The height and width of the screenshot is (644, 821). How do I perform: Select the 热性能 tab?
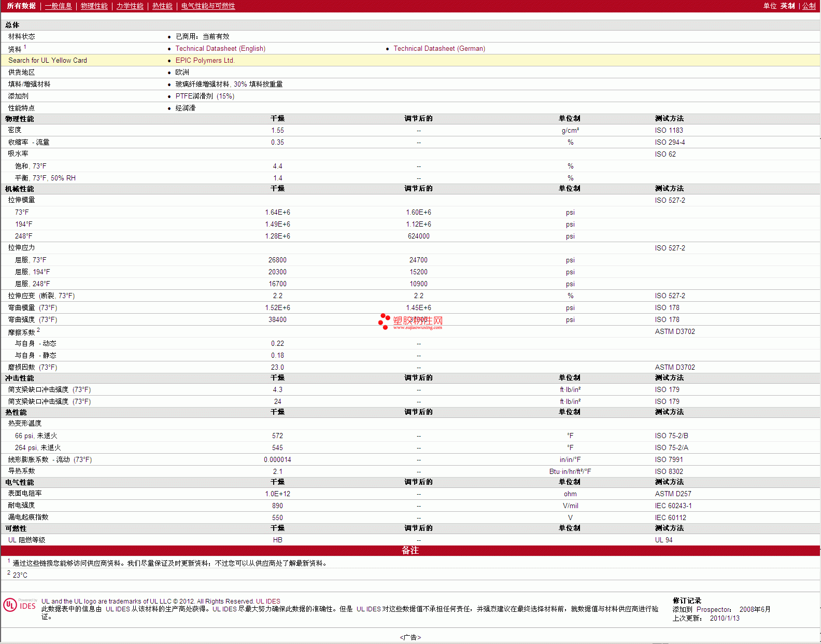[x=162, y=6]
